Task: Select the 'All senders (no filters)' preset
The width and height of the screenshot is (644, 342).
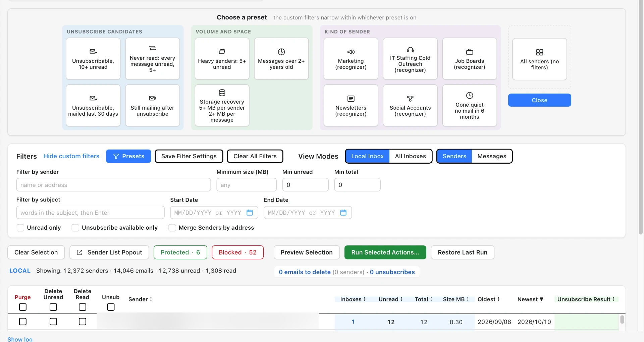Action: (x=539, y=59)
